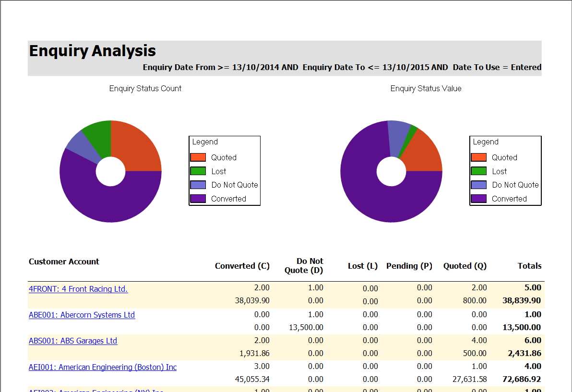Open the ABE001: Abercorn Systems Ltd link
This screenshot has height=392, width=572.
[x=82, y=315]
